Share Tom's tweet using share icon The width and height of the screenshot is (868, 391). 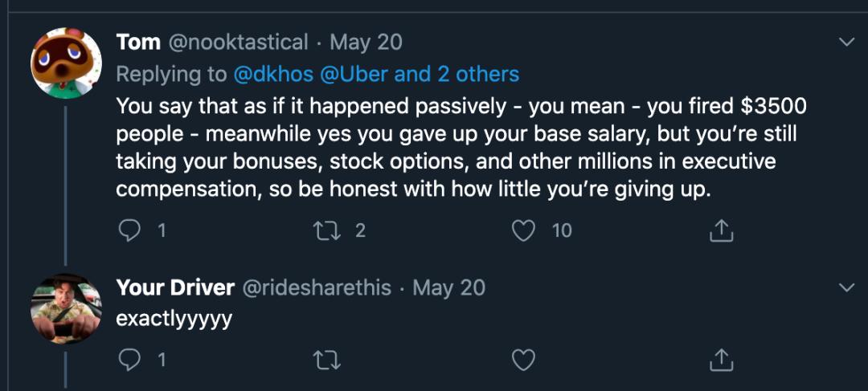[x=721, y=231]
